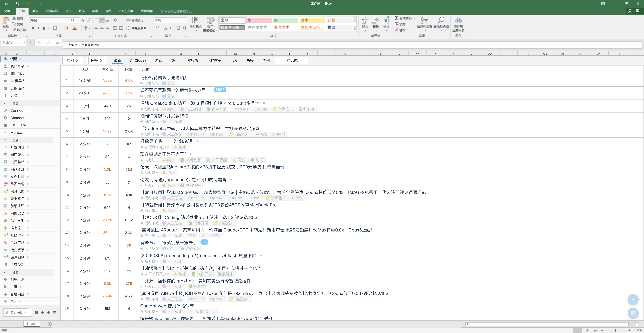This screenshot has height=333, width=644.
Task: Click the scroll-to-top round button
Action: tap(633, 299)
